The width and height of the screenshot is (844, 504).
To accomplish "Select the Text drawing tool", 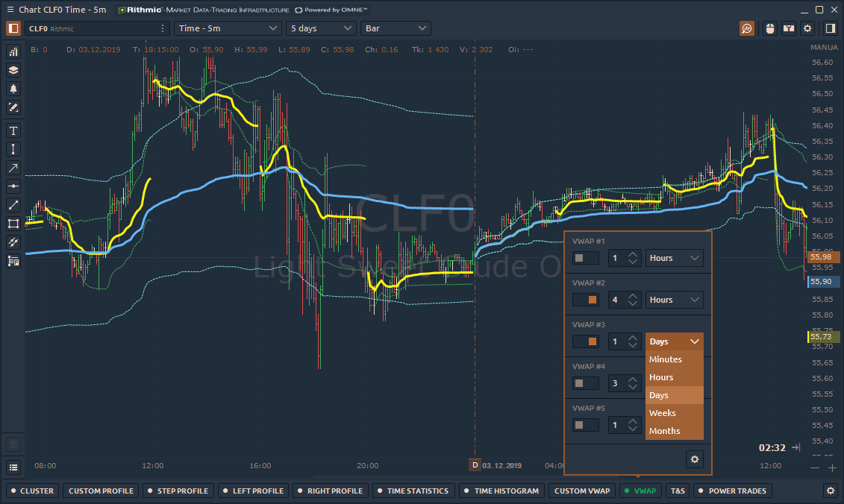I will pos(13,130).
